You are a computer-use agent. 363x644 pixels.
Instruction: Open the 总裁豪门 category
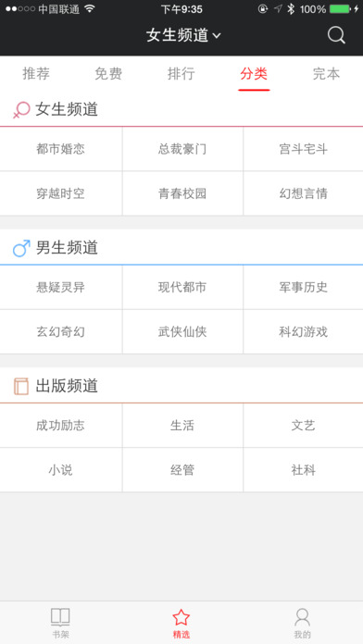click(x=182, y=149)
